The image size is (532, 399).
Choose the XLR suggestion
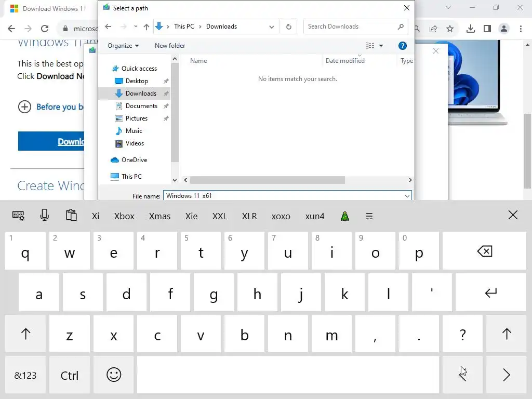tap(249, 216)
